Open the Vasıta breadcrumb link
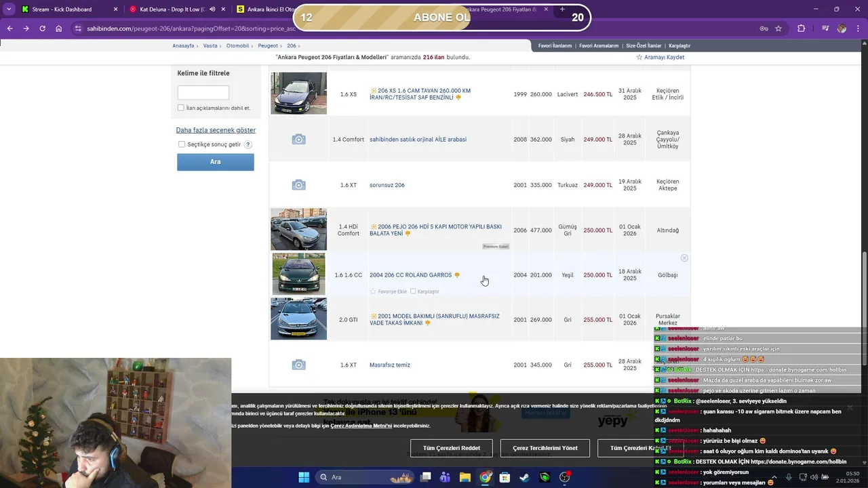Image resolution: width=868 pixels, height=488 pixels. [210, 45]
